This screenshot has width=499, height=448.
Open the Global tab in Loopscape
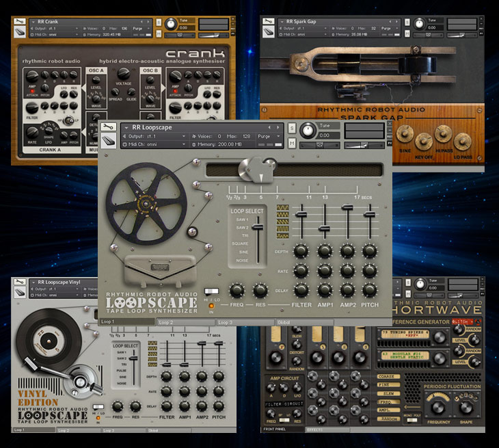point(305,323)
